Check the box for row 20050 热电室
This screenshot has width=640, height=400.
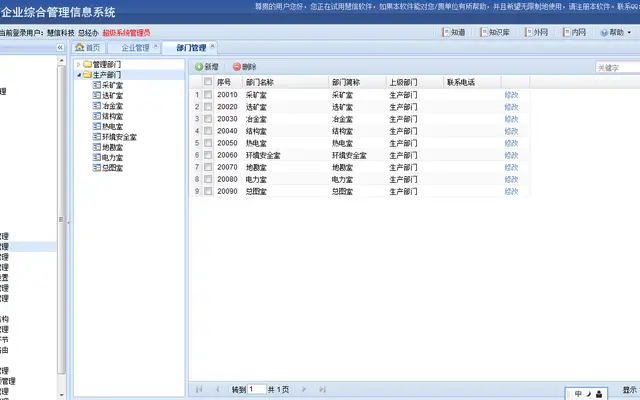click(x=208, y=143)
